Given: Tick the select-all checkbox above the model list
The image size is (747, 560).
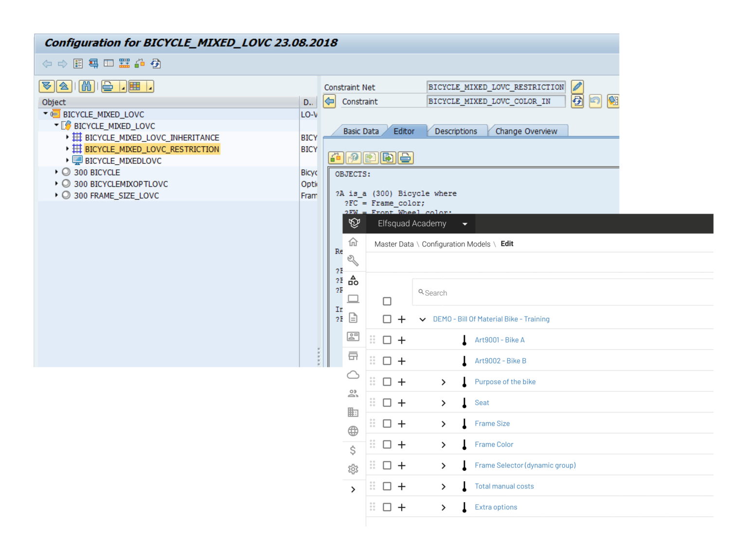Looking at the screenshot, I should pos(387,301).
